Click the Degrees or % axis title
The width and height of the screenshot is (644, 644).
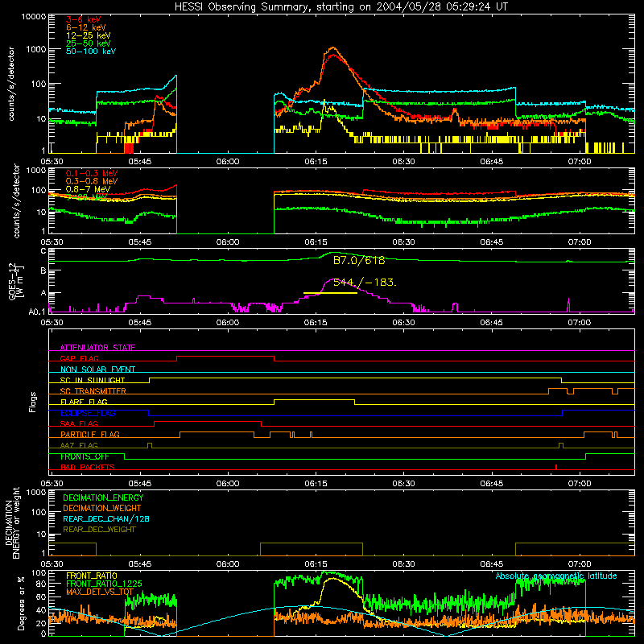[21, 603]
